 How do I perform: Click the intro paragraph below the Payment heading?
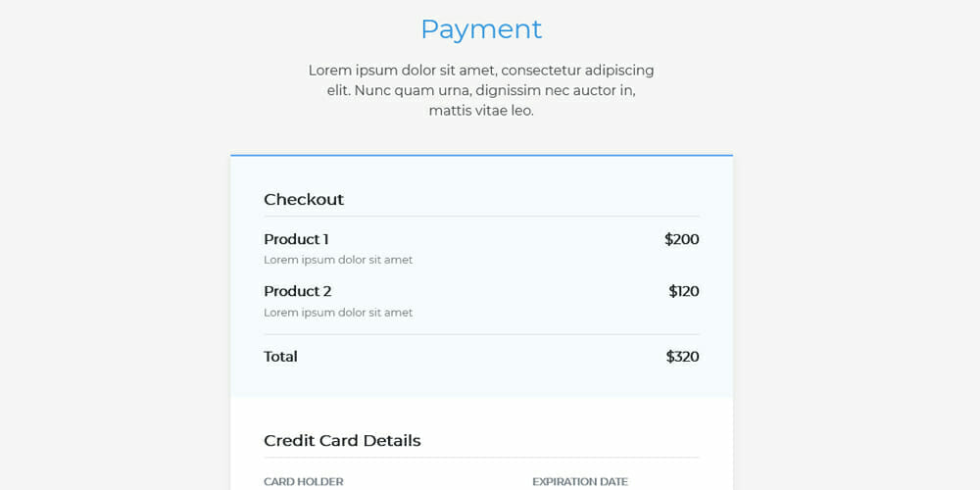tap(481, 90)
